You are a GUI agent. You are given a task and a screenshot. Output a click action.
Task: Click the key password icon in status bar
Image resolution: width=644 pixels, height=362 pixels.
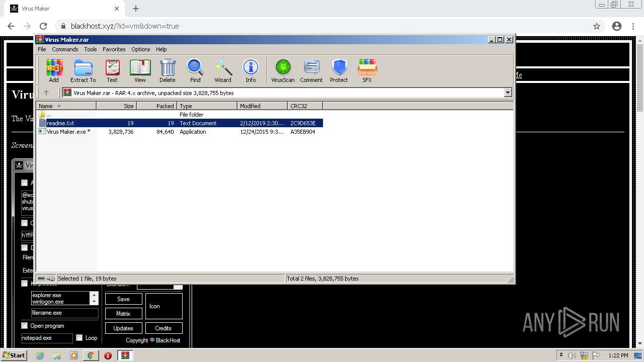point(51,279)
